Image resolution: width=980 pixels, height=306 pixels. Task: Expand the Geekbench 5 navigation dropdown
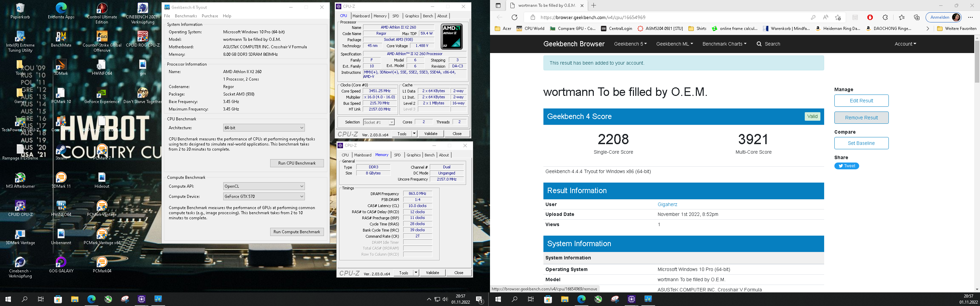(x=631, y=44)
